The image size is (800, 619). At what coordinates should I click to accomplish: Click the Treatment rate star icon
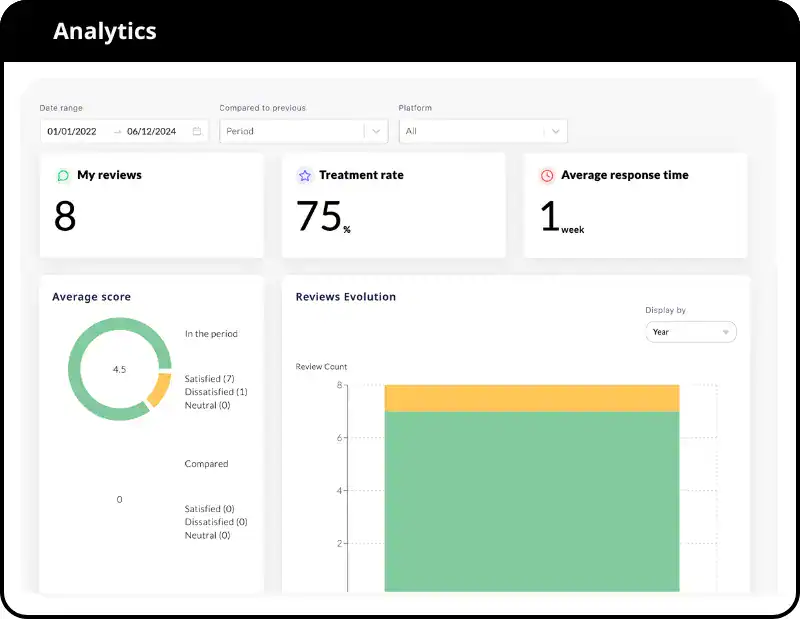[305, 176]
